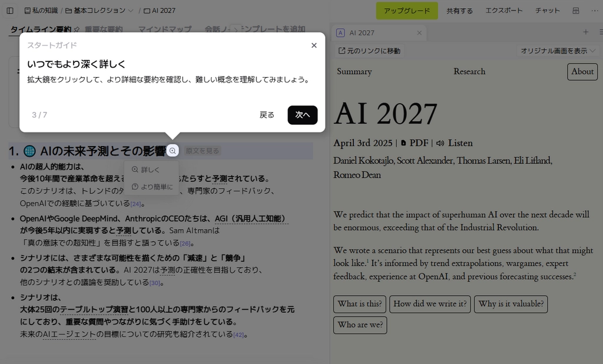Viewport: 603px width, 364px height.
Task: Click the 'What is this?' button
Action: click(x=359, y=304)
